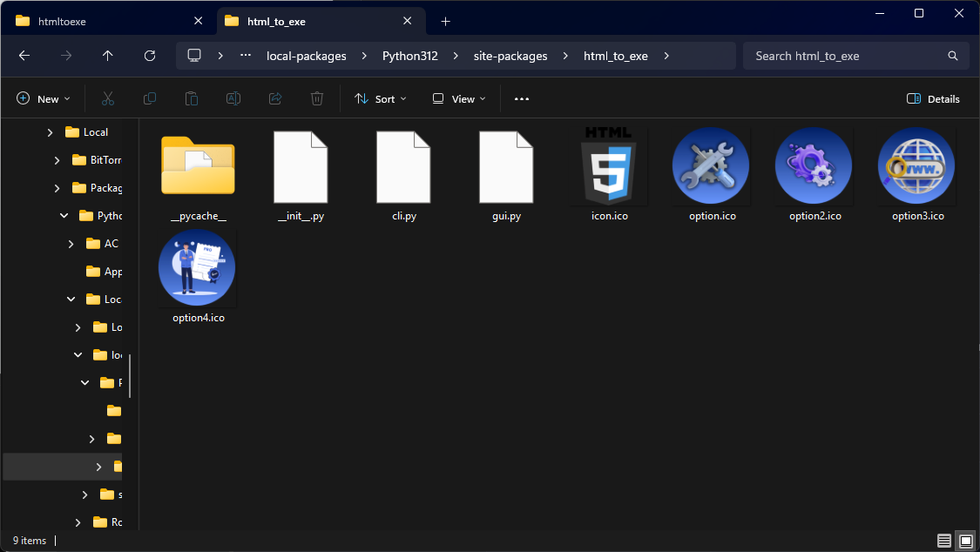The width and height of the screenshot is (980, 552).
Task: Navigate up one folder level
Action: (x=107, y=55)
